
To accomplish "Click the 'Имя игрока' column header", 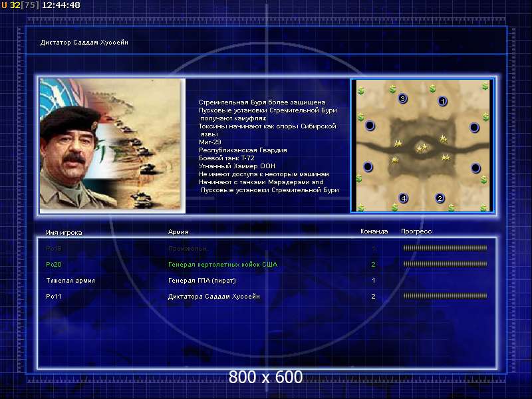I will coord(64,232).
